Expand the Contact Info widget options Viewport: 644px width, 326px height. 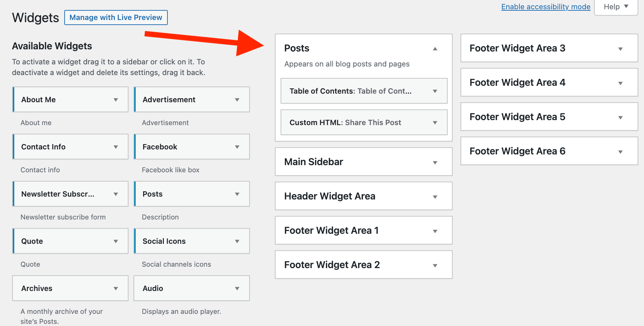point(116,147)
